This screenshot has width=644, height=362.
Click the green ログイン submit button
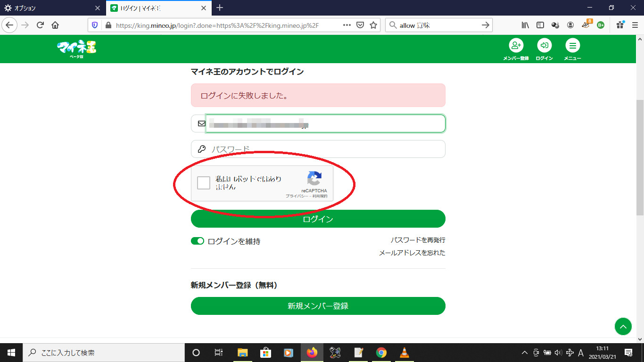click(318, 219)
